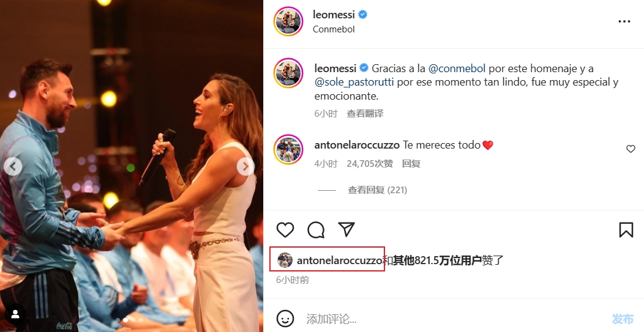Screen dimensions: 644x332
Task: Open the @sole_pastorutti mention link
Action: (354, 82)
